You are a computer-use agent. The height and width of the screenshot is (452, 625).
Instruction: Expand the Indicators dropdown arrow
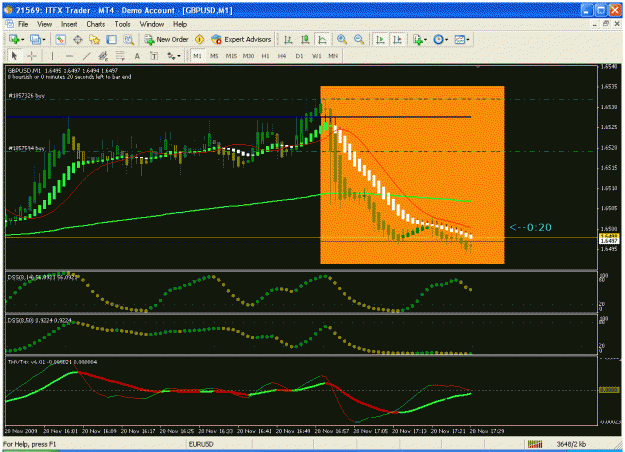[x=426, y=40]
